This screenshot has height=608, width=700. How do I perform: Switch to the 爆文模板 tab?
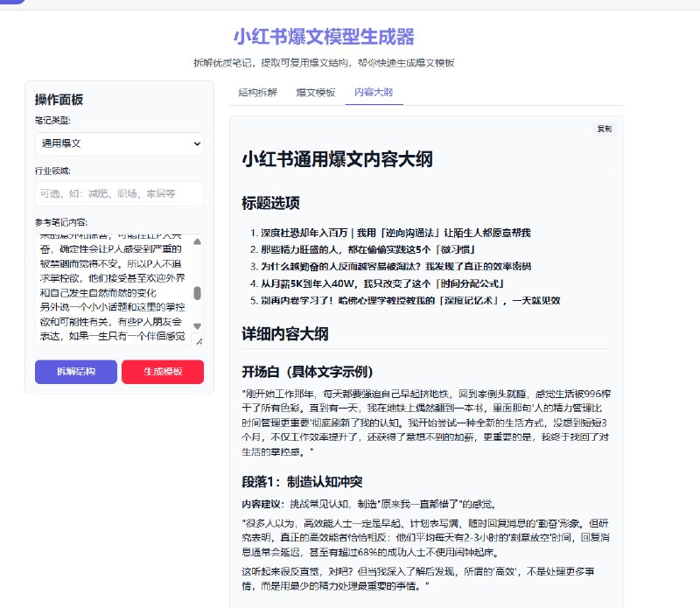click(316, 93)
